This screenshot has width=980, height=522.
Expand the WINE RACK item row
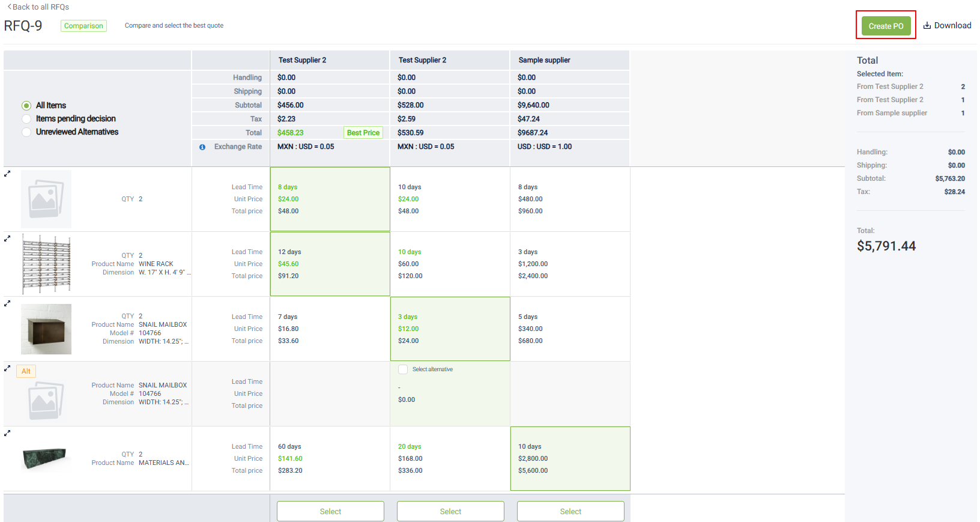(x=7, y=238)
